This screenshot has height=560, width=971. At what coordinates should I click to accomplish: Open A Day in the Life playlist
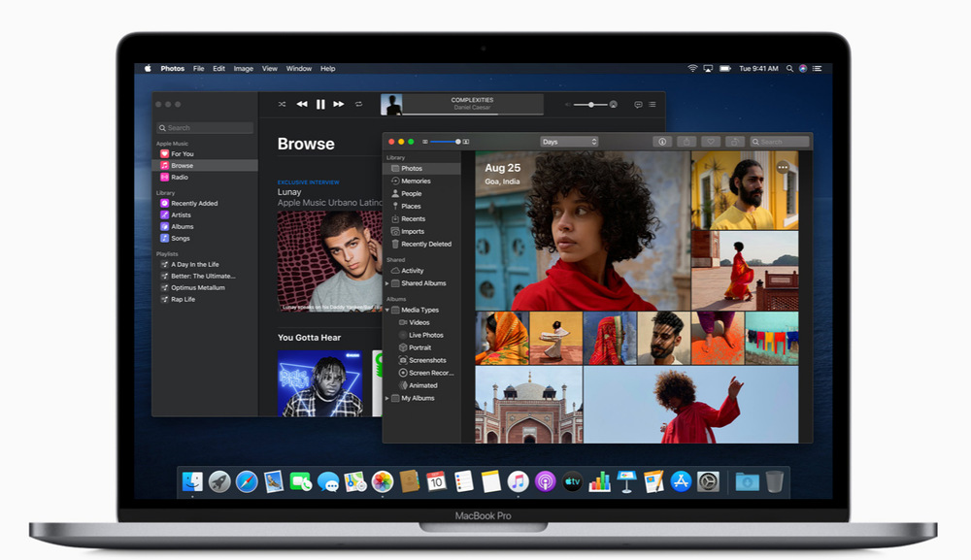click(x=205, y=264)
